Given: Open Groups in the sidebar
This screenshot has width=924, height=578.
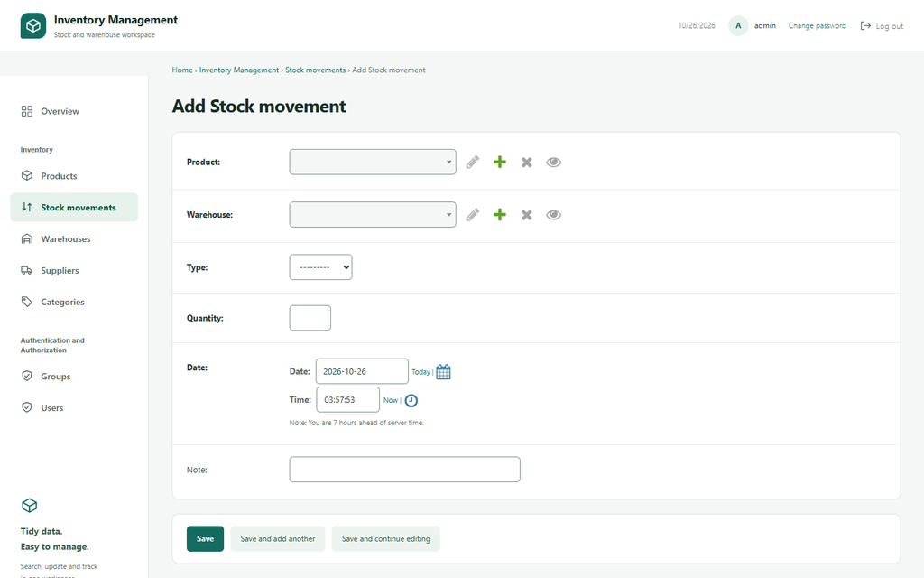Looking at the screenshot, I should [74, 376].
